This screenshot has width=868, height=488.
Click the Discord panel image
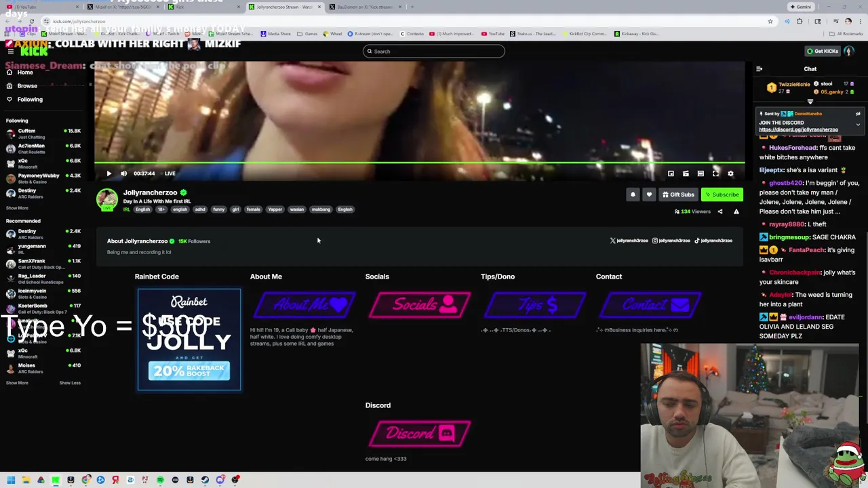[x=420, y=434]
